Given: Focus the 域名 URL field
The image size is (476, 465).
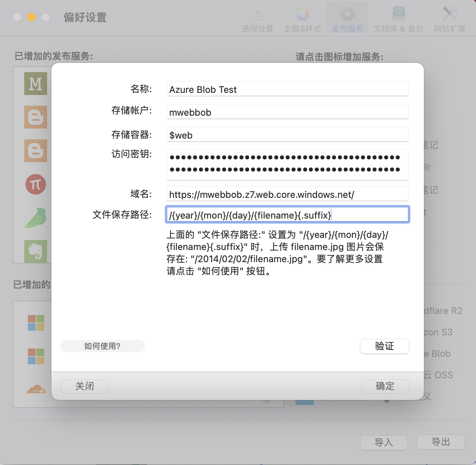Looking at the screenshot, I should click(287, 194).
